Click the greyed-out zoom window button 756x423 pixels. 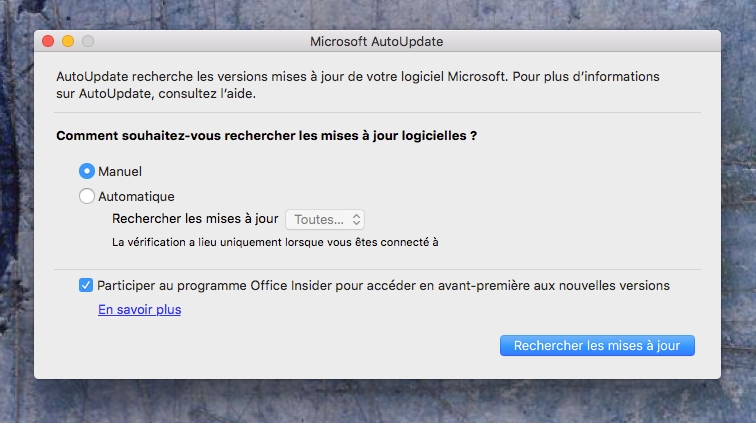(88, 41)
